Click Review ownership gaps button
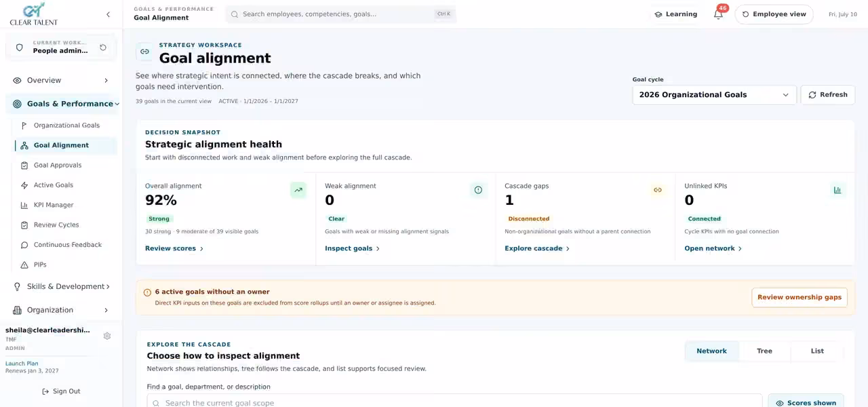Screen dimensions: 868x407 (800, 297)
